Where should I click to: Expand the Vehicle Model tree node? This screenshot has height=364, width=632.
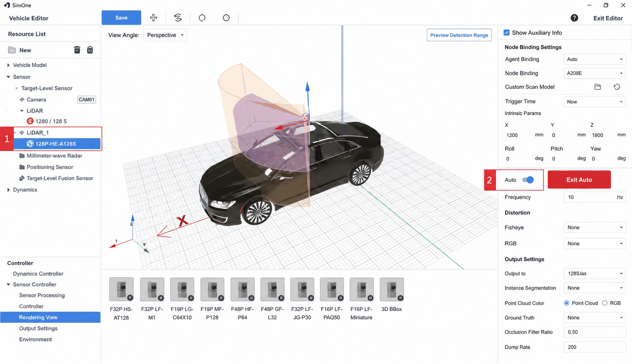8,65
